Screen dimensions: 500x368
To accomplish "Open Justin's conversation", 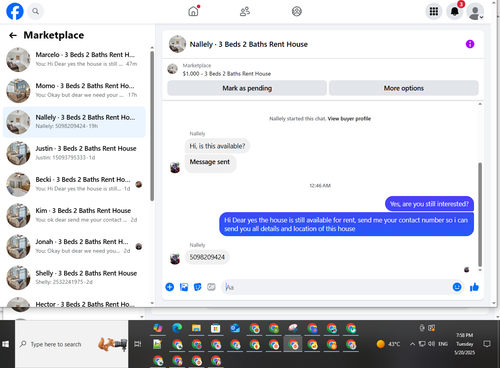I will 74,153.
